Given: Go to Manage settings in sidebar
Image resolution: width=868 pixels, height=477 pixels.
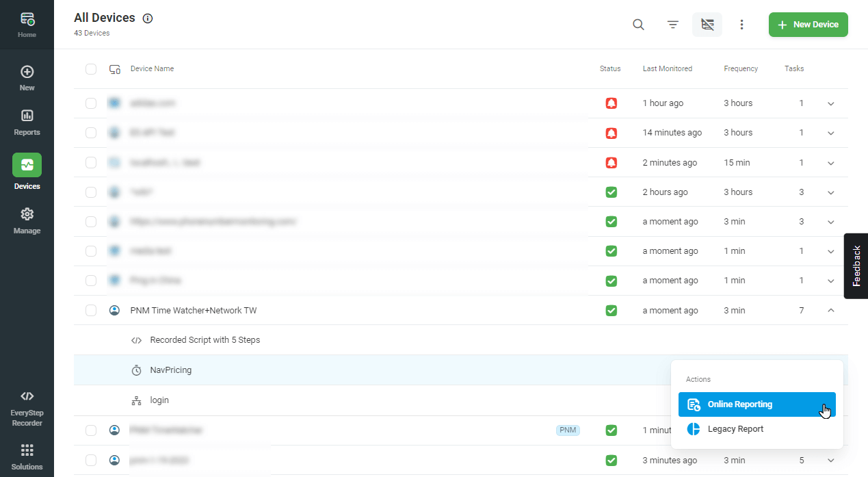Looking at the screenshot, I should [27, 220].
